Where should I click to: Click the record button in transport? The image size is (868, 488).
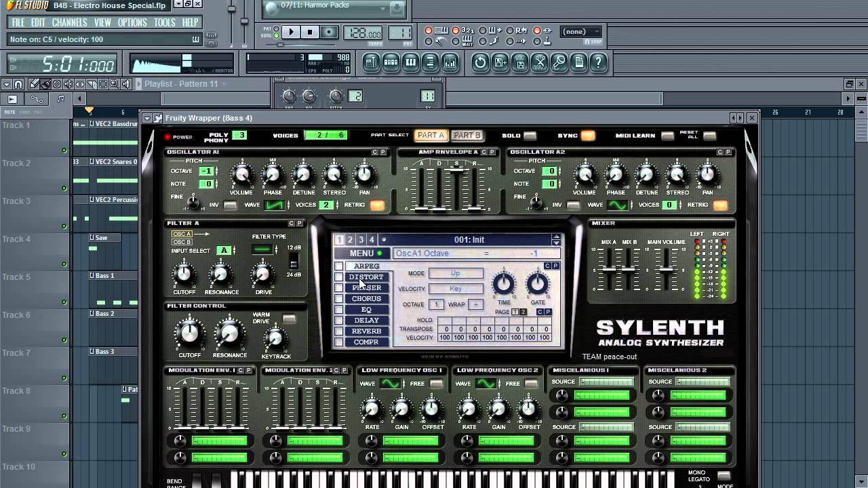[x=329, y=32]
